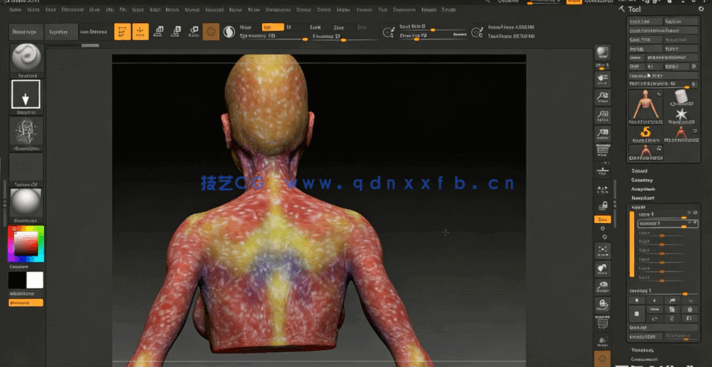This screenshot has width=712, height=367.
Task: Click the Tool palette dock circle icon
Action: click(x=701, y=9)
